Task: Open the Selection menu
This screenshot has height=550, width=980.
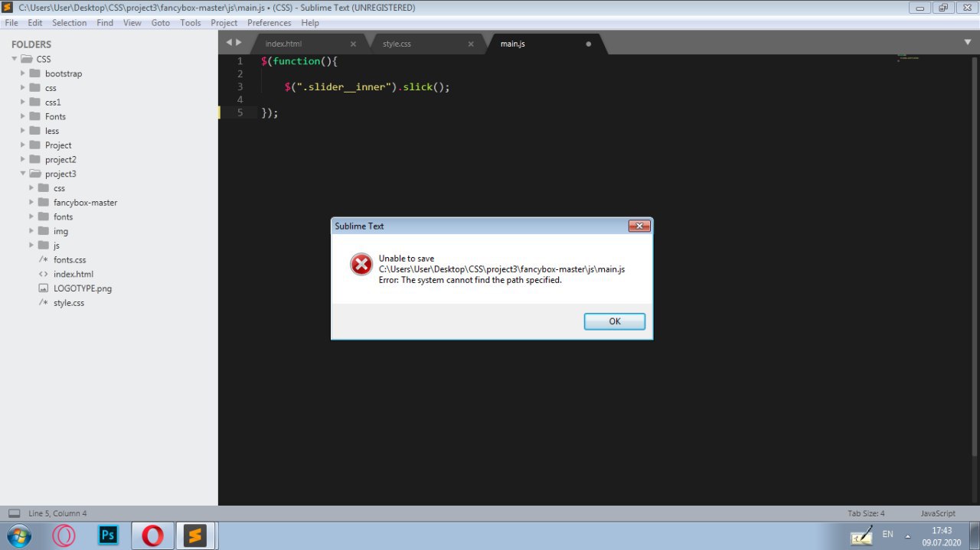Action: pos(70,23)
